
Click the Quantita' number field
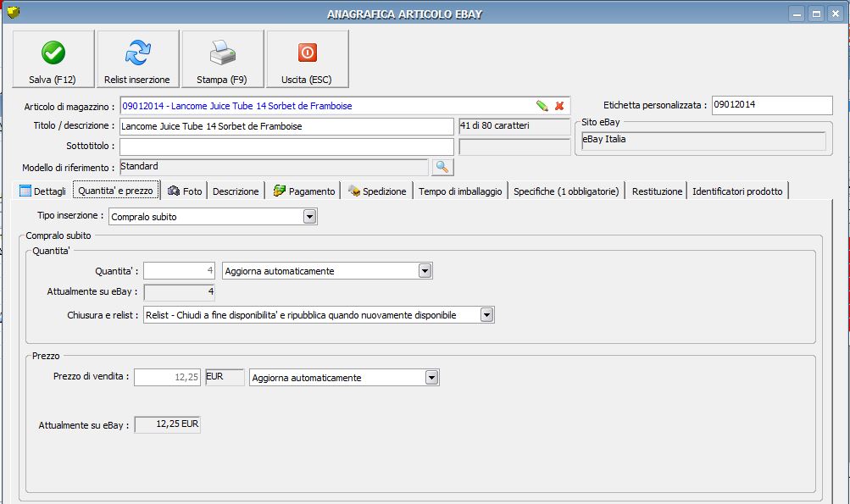pyautogui.click(x=179, y=270)
